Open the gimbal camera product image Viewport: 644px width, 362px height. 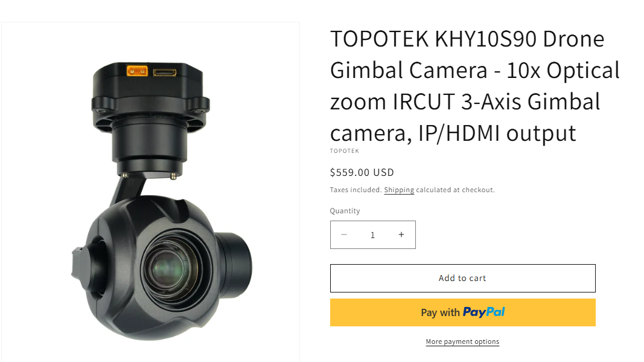click(150, 192)
